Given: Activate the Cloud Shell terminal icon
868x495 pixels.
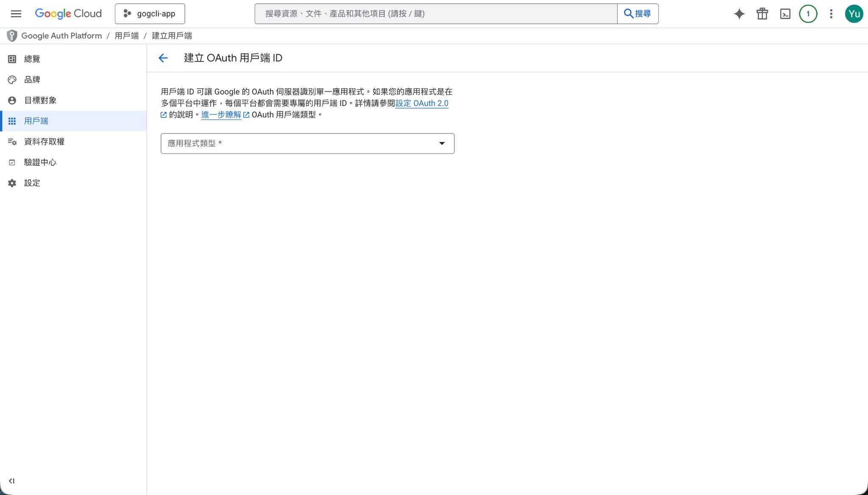Looking at the screenshot, I should click(x=785, y=14).
